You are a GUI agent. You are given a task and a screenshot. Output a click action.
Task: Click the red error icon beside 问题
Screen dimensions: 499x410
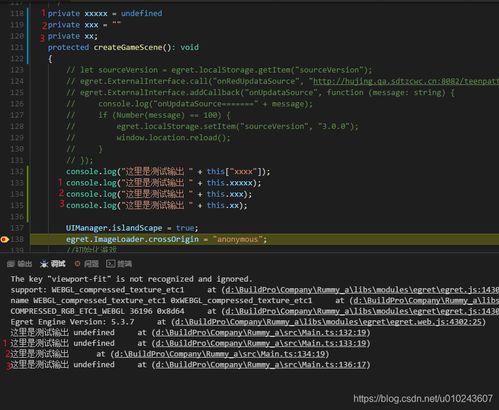pyautogui.click(x=77, y=264)
